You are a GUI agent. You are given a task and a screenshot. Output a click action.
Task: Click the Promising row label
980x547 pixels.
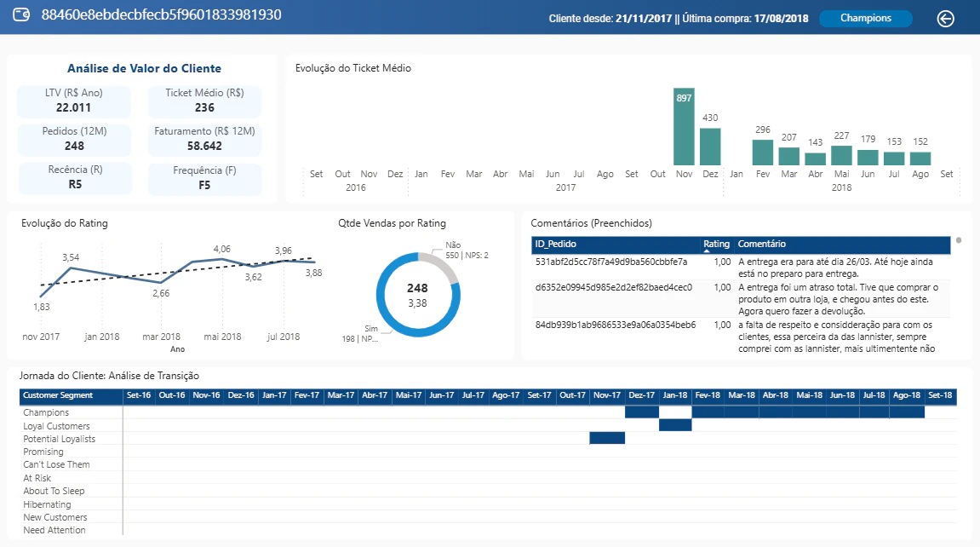[x=43, y=452]
